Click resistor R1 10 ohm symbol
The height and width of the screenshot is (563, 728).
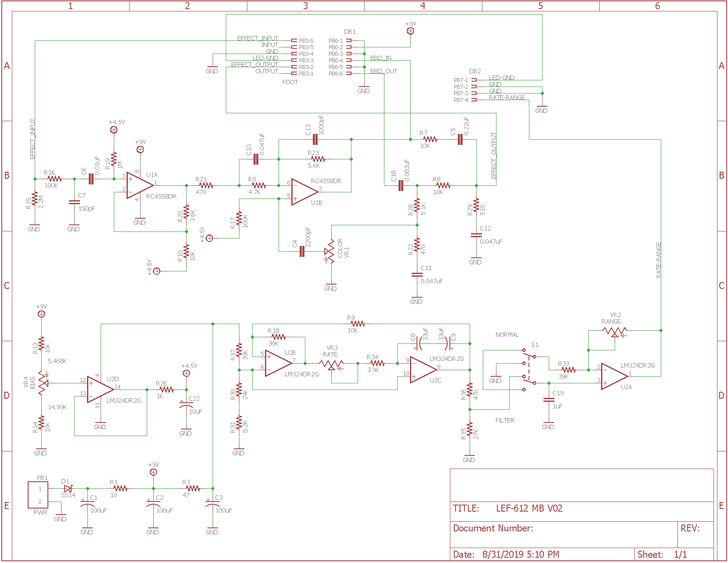pyautogui.click(x=120, y=488)
